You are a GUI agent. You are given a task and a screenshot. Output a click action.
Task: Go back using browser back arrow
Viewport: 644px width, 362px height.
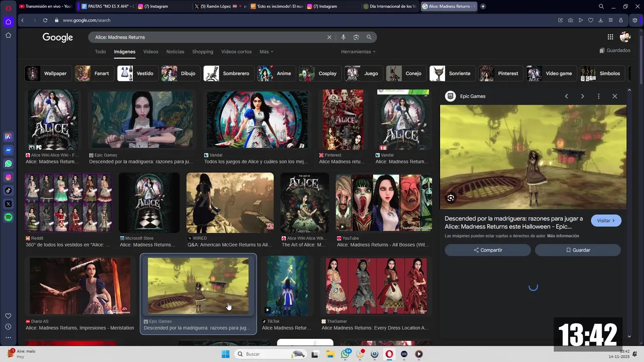[x=22, y=20]
